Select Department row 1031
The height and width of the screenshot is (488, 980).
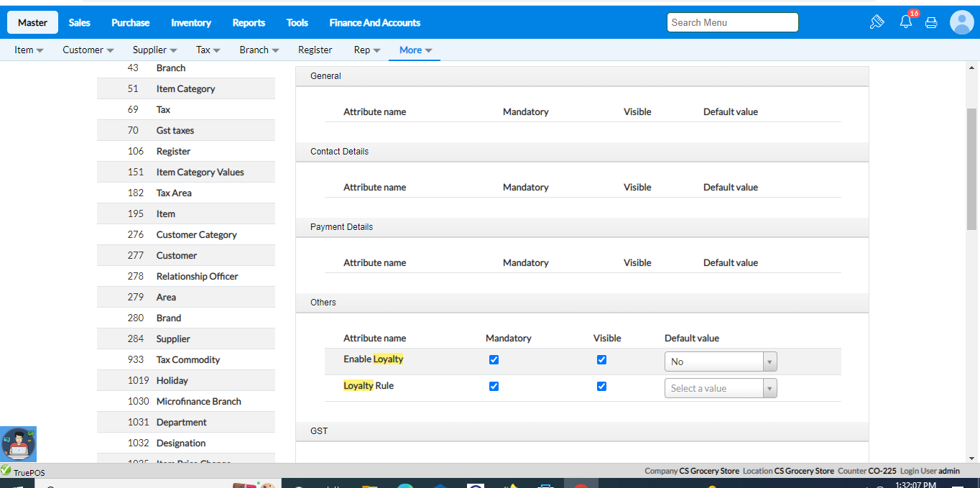tap(186, 422)
